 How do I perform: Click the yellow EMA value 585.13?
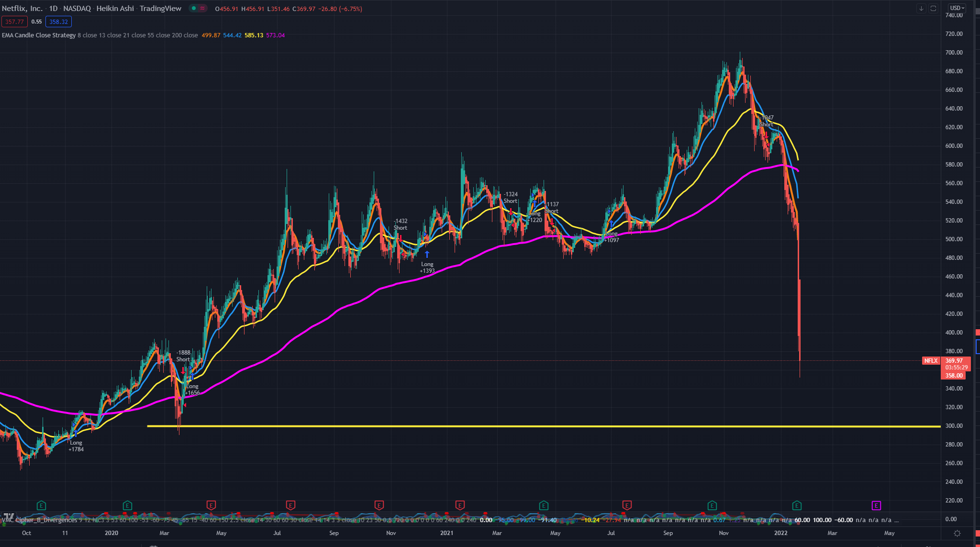[x=254, y=35]
